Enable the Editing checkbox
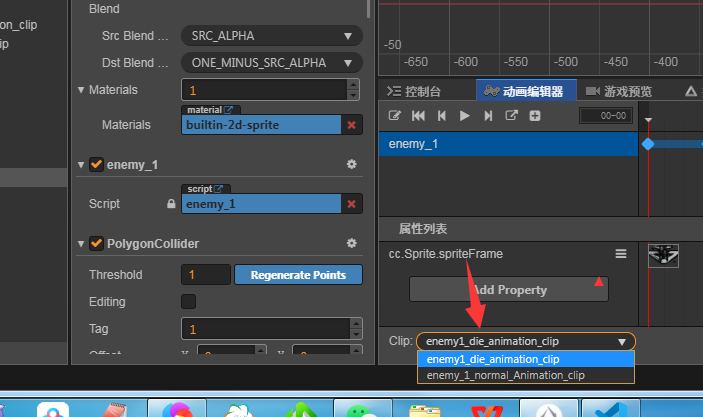703x417 pixels. 188,301
